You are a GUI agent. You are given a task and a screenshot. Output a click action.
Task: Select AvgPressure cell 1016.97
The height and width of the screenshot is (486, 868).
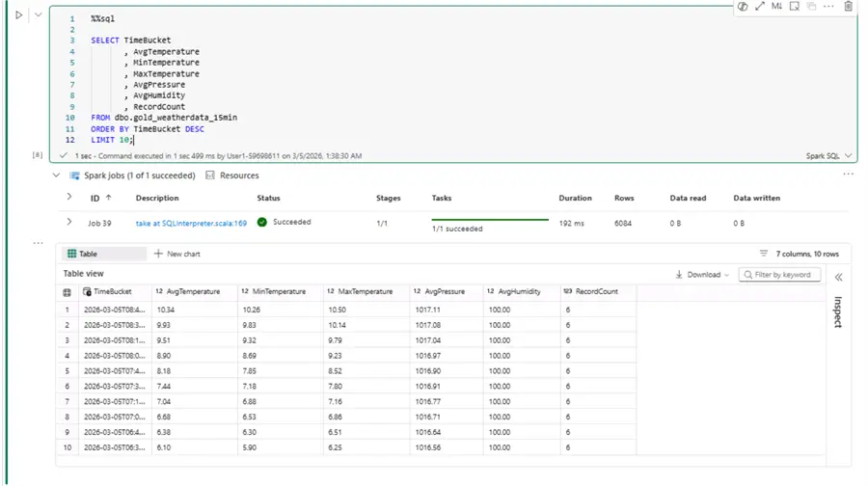tap(447, 356)
